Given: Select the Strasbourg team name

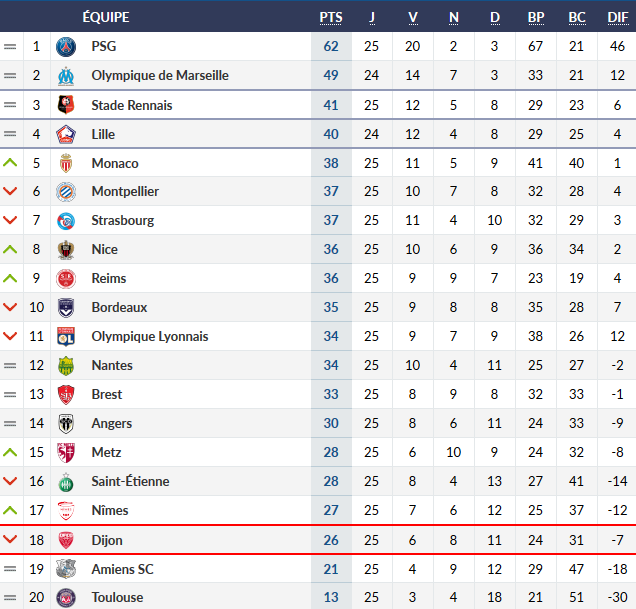Looking at the screenshot, I should point(122,220).
